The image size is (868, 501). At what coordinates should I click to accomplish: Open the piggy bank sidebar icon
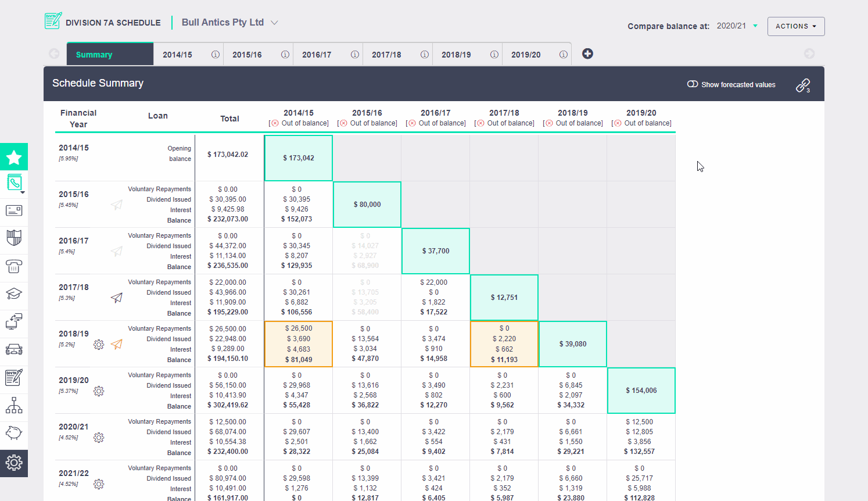coord(14,433)
